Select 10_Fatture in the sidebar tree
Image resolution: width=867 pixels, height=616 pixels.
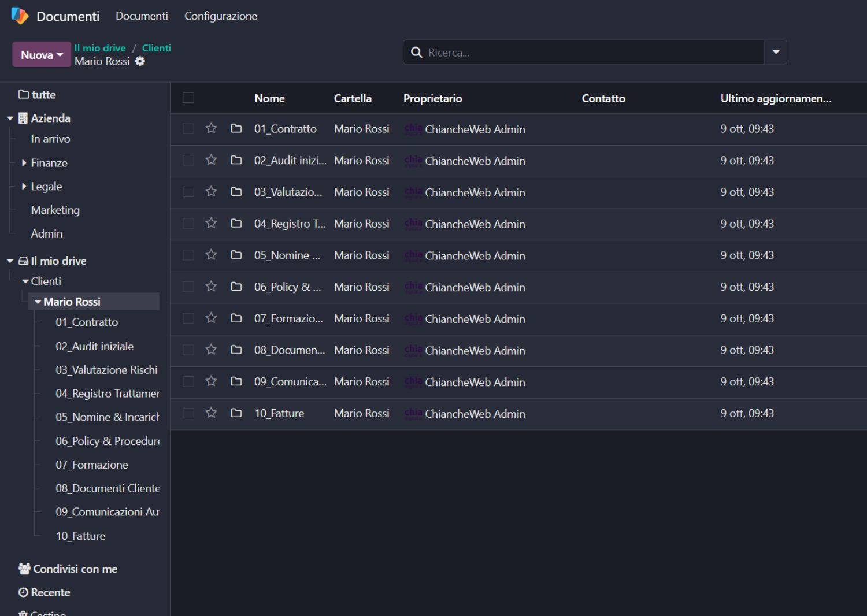point(80,536)
